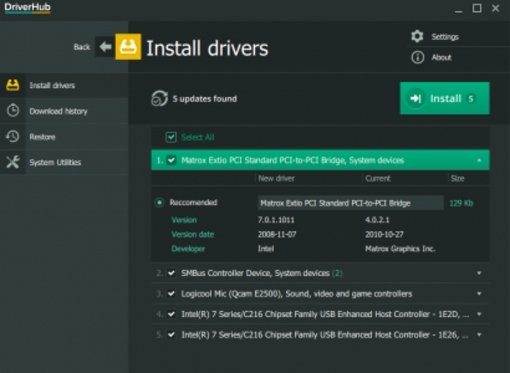
Task: Click the Download history clock icon
Action: 13,111
